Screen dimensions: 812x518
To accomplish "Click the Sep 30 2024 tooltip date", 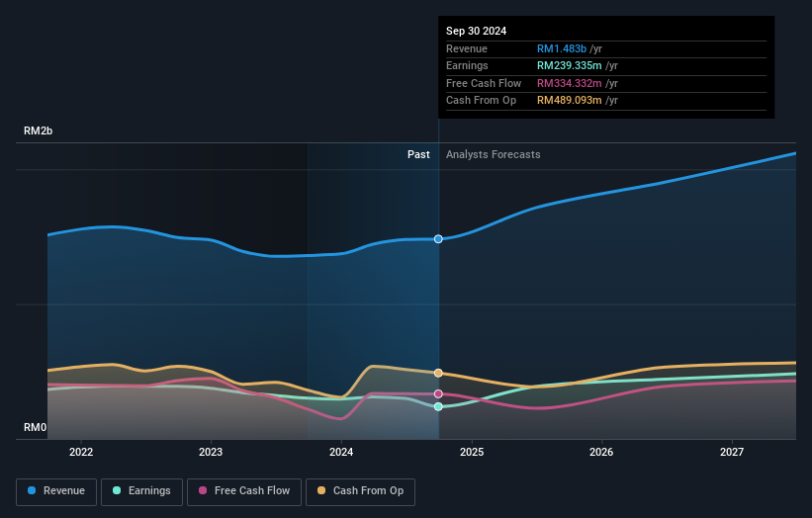I will click(476, 31).
